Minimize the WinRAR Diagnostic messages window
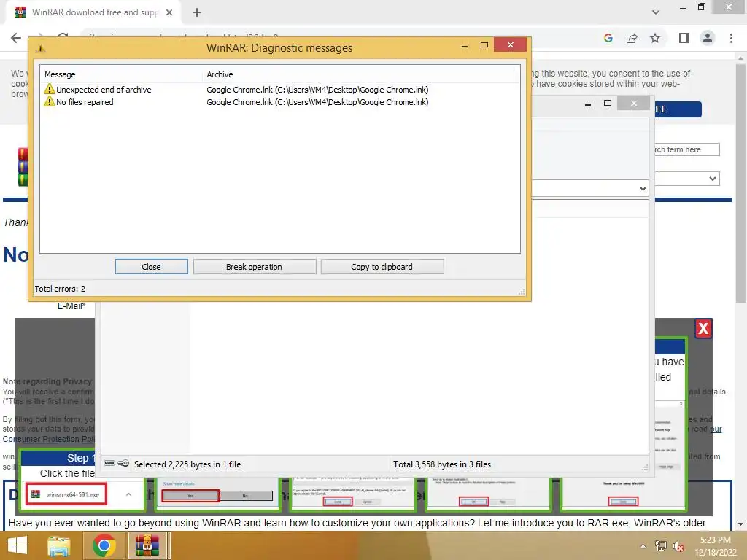The image size is (747, 560). pos(465,46)
